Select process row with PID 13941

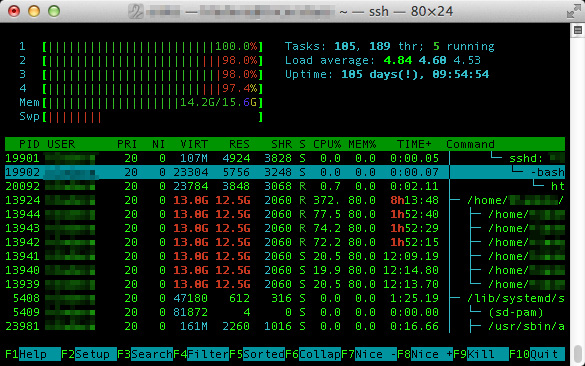(285, 256)
